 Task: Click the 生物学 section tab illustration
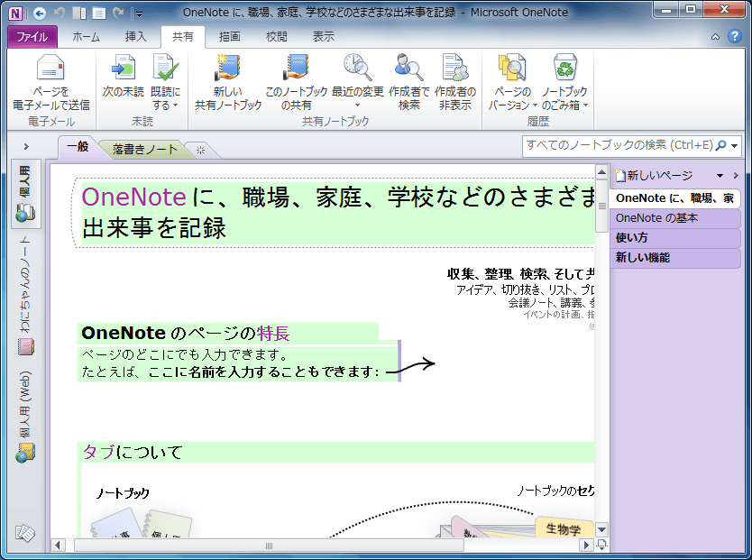(x=564, y=528)
